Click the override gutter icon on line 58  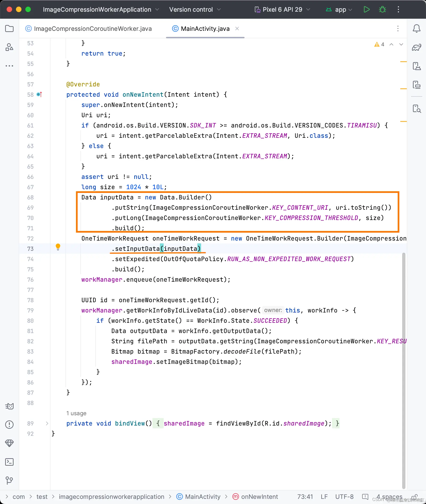39,94
